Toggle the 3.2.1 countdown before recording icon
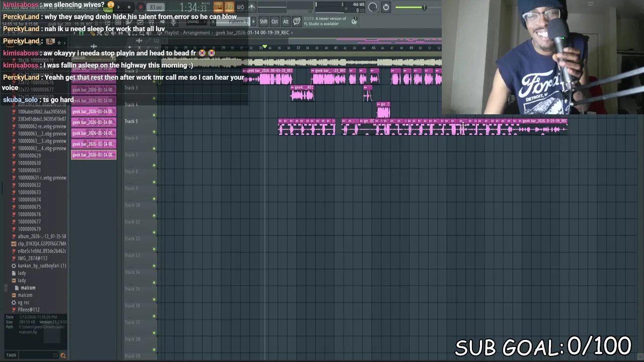 point(229,7)
